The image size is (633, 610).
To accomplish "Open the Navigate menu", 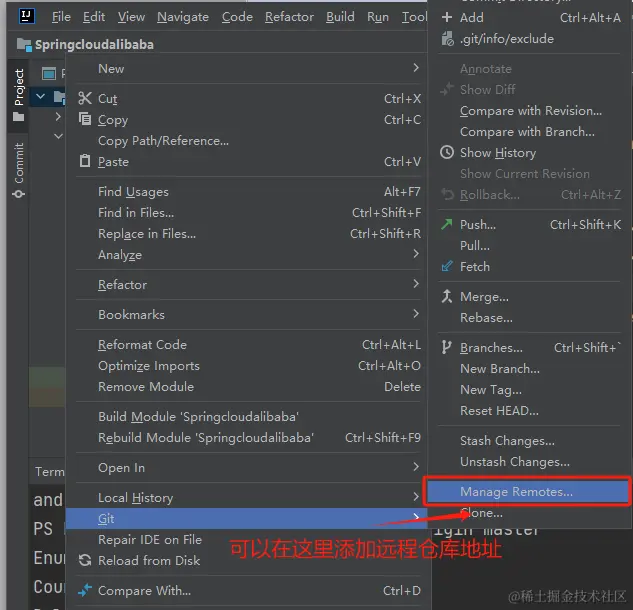I will coord(183,17).
